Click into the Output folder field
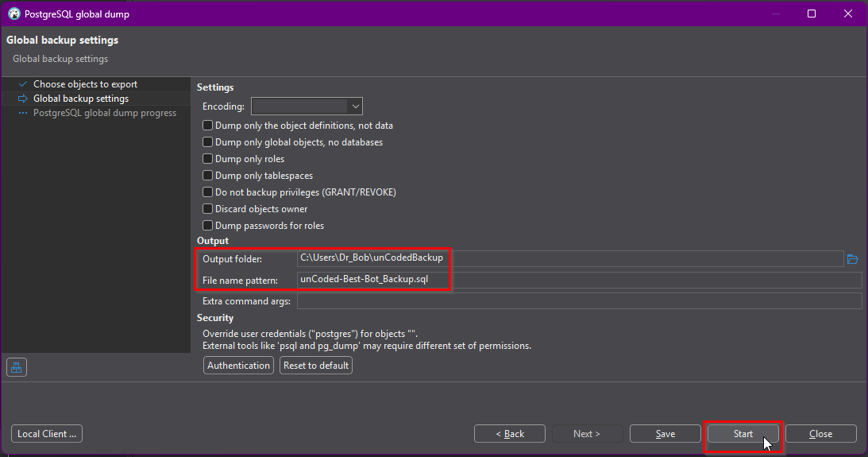The width and height of the screenshot is (868, 457). tap(569, 258)
